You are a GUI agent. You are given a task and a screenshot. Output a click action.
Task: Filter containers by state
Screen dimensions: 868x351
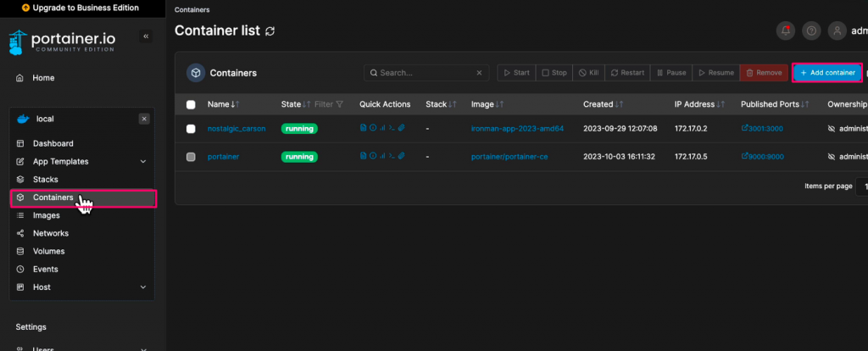click(329, 104)
